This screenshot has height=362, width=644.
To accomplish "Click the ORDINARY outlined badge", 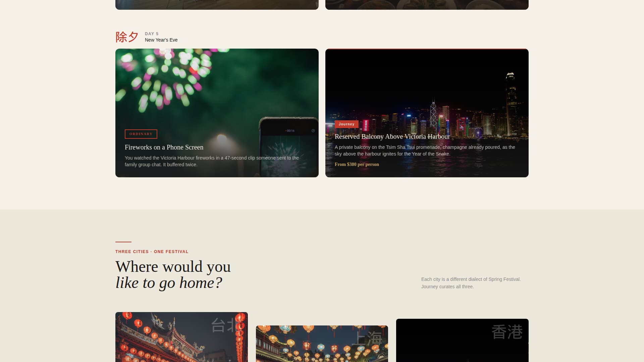I will pos(141,134).
